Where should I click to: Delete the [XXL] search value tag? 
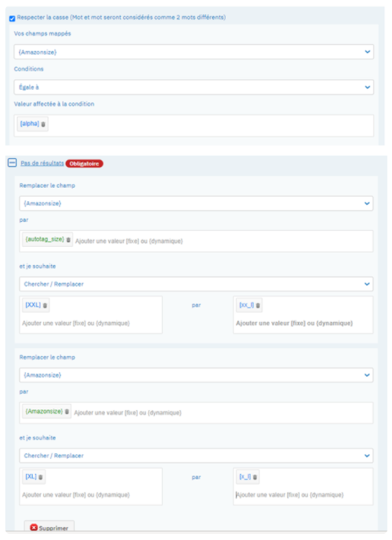(x=45, y=305)
